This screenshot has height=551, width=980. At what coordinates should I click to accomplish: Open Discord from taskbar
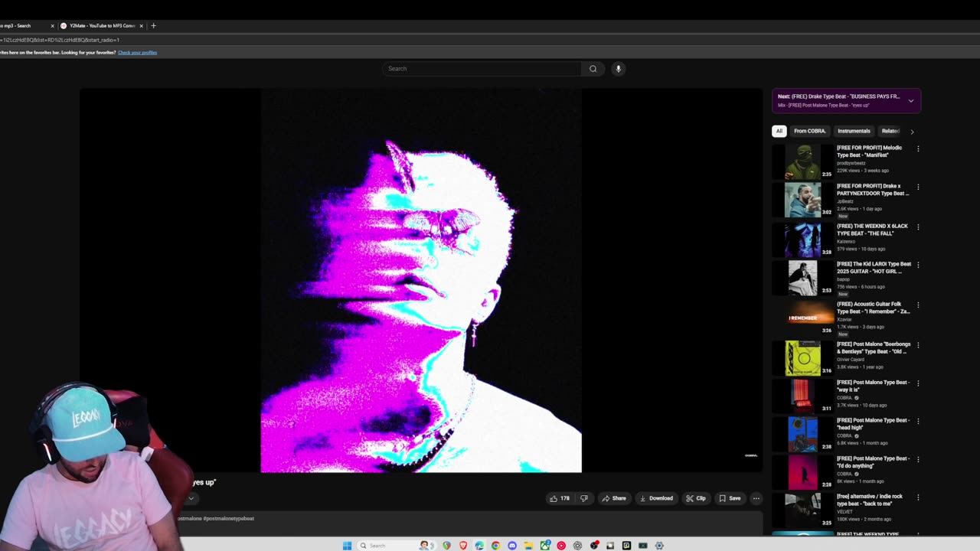[512, 545]
